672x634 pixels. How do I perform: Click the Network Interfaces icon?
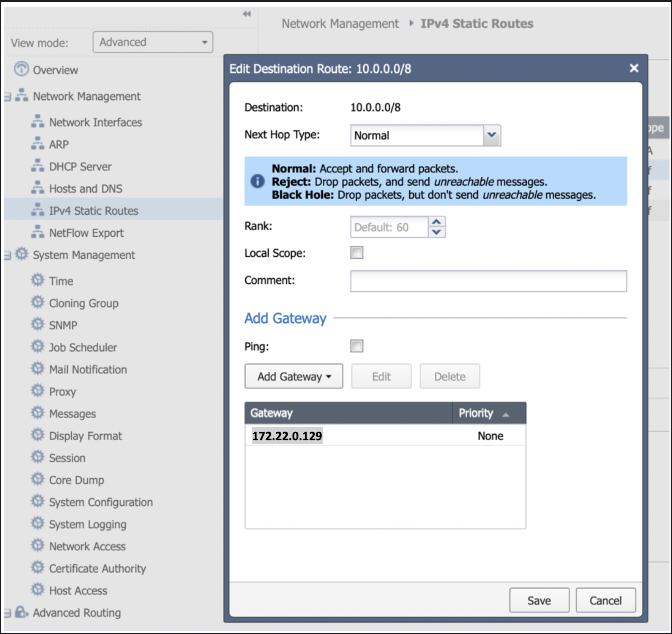coord(38,121)
